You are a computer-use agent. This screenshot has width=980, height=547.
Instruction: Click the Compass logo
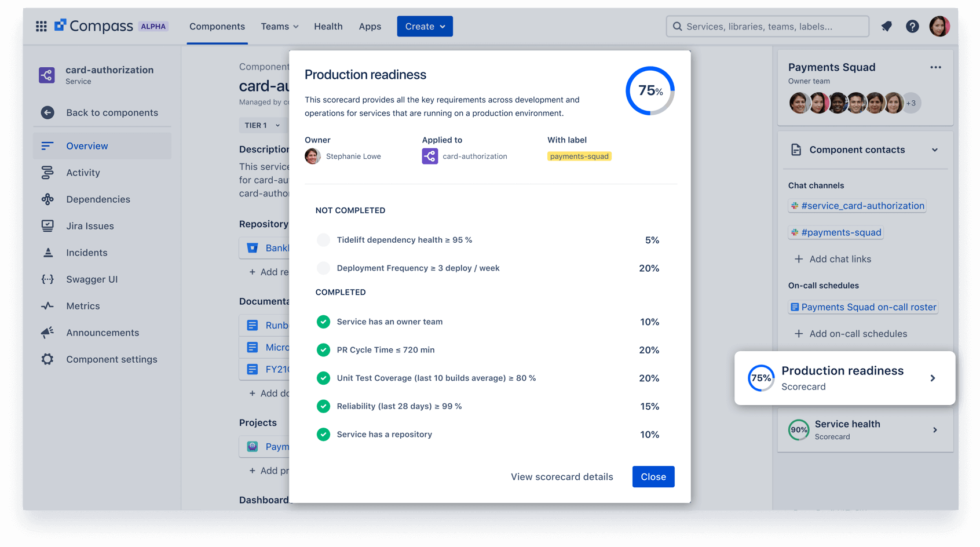(93, 26)
